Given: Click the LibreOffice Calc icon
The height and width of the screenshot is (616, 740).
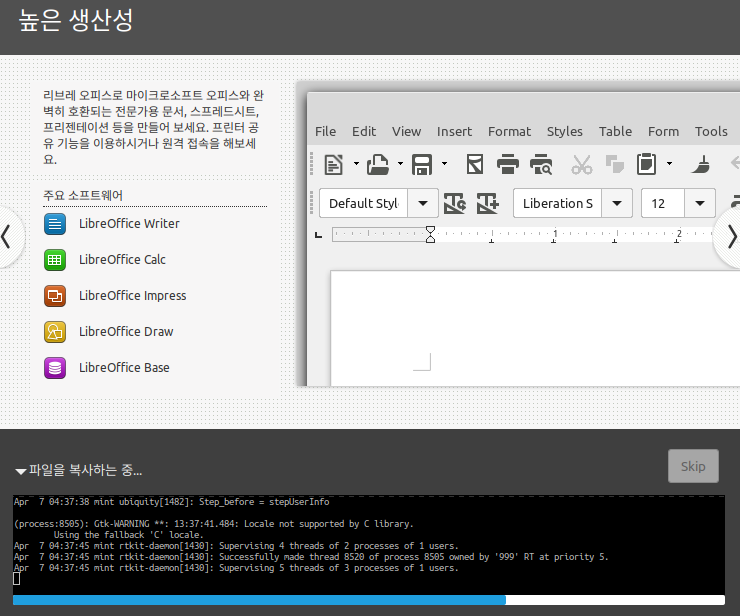Looking at the screenshot, I should pyautogui.click(x=55, y=260).
